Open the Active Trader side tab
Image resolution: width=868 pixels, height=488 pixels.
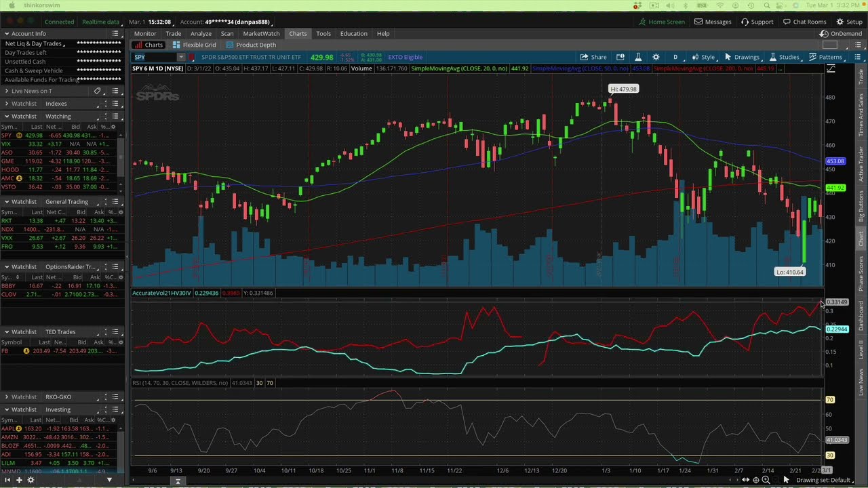click(861, 163)
